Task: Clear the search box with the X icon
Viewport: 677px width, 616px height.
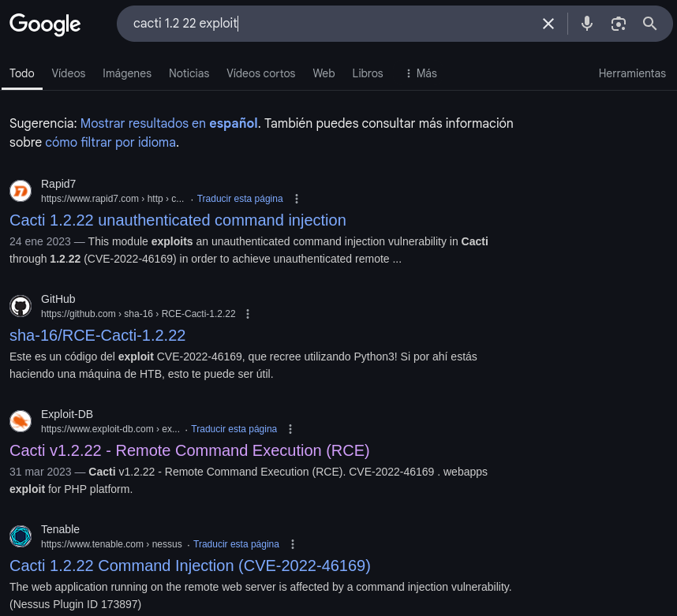Action: click(548, 24)
